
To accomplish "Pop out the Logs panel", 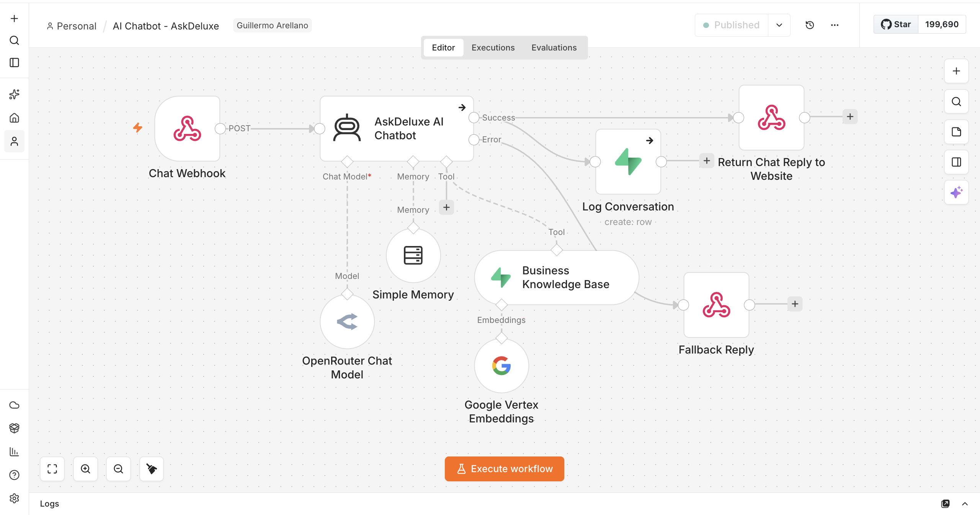I will (946, 504).
